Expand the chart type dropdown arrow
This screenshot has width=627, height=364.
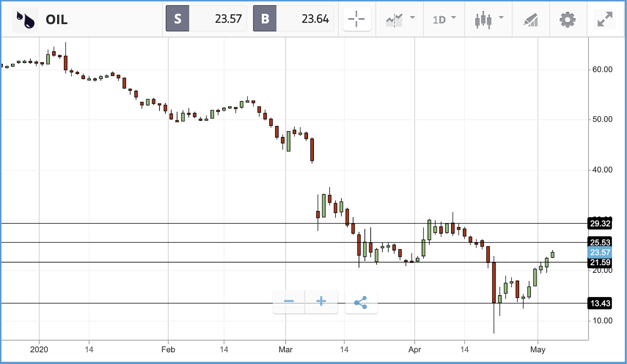(x=501, y=18)
